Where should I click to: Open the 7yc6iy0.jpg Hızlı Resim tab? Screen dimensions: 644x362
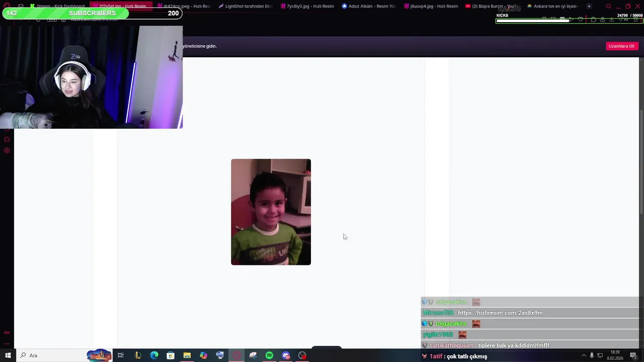click(307, 6)
